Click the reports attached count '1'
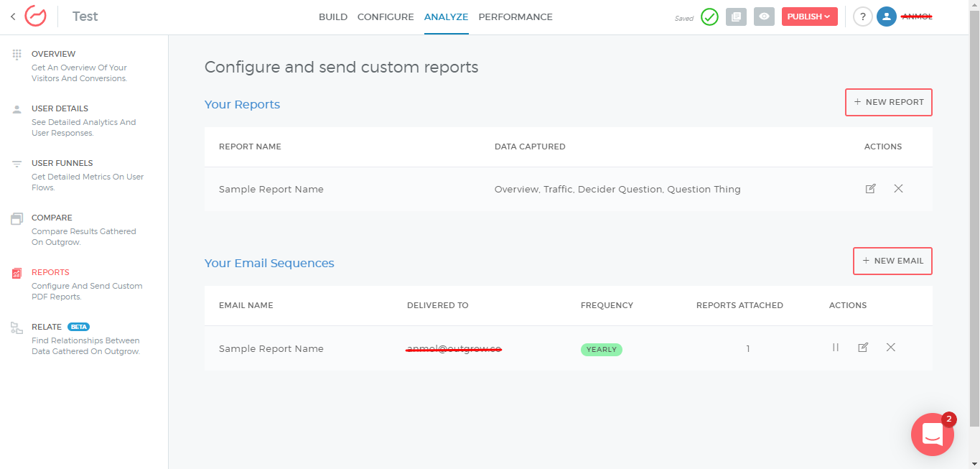This screenshot has height=469, width=980. [747, 349]
